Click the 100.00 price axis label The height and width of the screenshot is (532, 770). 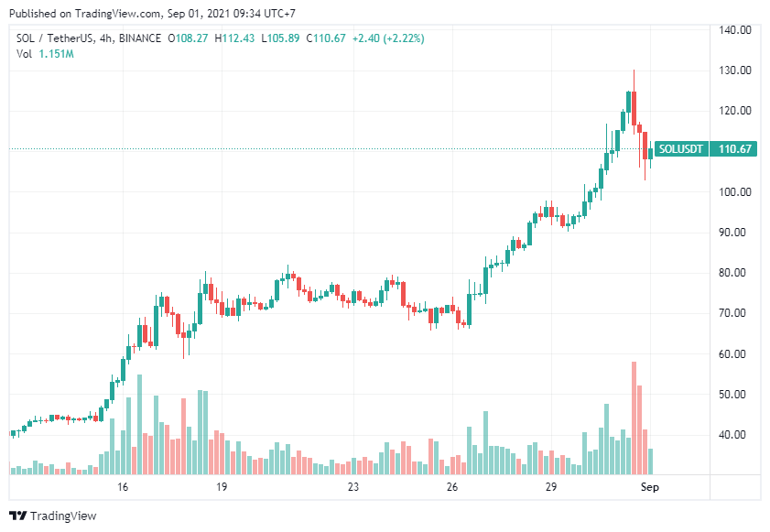735,192
